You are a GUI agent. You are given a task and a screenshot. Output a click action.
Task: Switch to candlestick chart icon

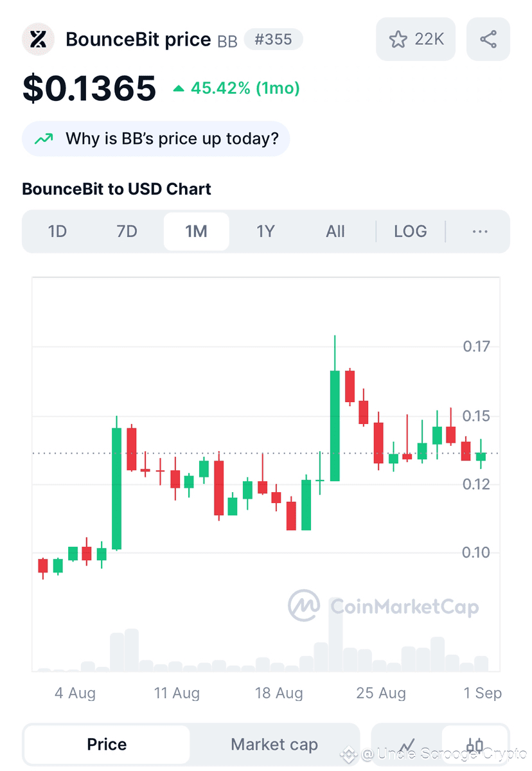pyautogui.click(x=475, y=745)
